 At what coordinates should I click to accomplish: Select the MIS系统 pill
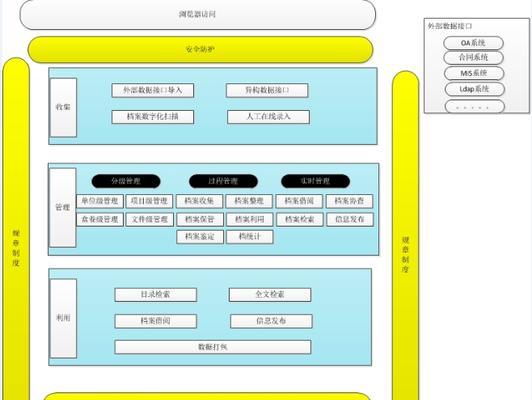tap(474, 73)
